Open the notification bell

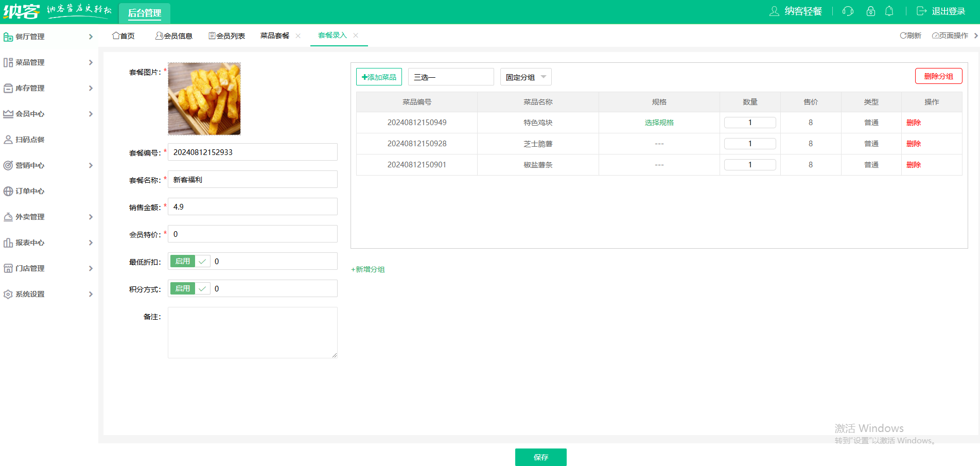(889, 11)
